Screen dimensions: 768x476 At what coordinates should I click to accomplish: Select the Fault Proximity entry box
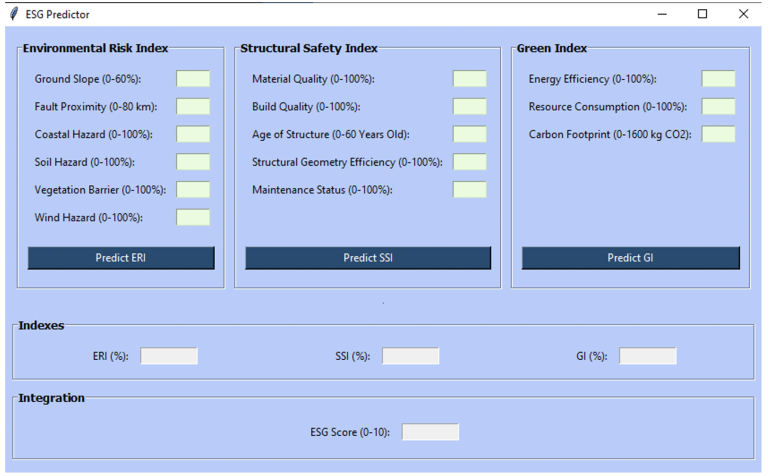[193, 107]
